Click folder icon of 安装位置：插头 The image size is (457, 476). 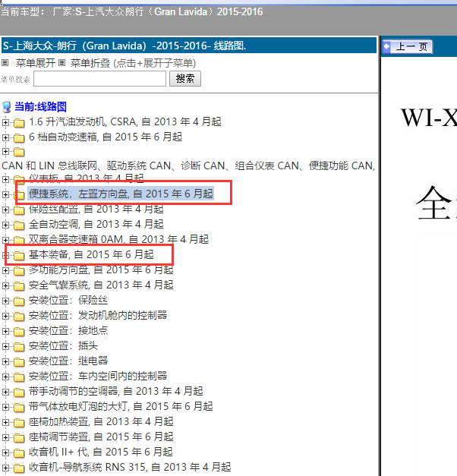coord(19,347)
